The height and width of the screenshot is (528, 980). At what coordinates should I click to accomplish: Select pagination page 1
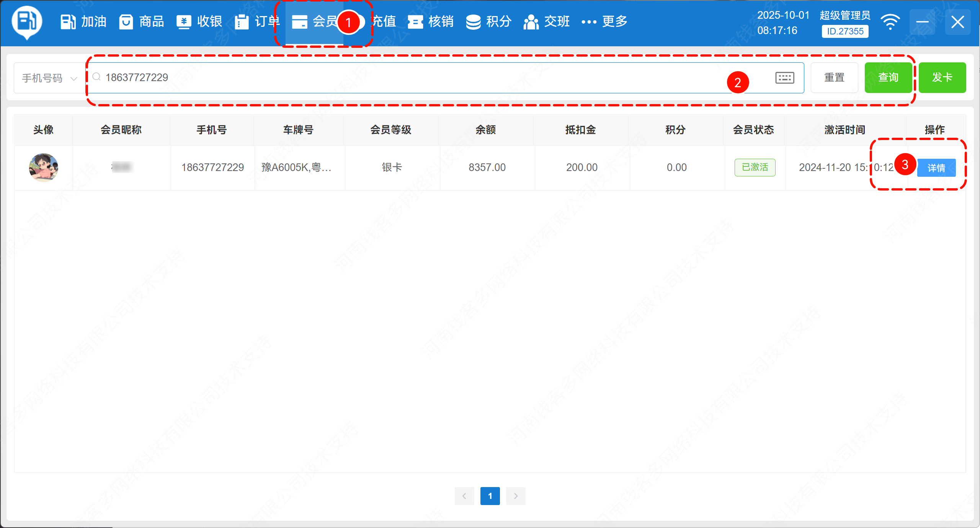click(x=490, y=496)
